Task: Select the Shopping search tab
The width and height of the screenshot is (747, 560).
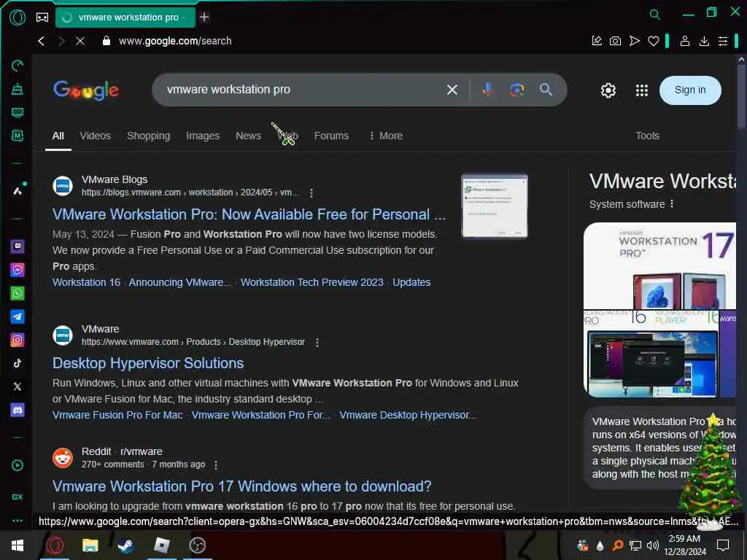Action: [x=148, y=136]
